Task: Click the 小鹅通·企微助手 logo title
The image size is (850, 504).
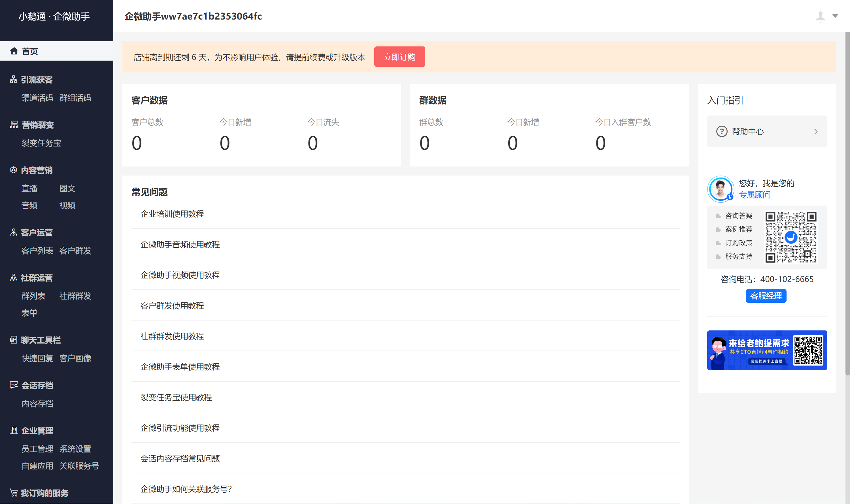Action: (54, 16)
